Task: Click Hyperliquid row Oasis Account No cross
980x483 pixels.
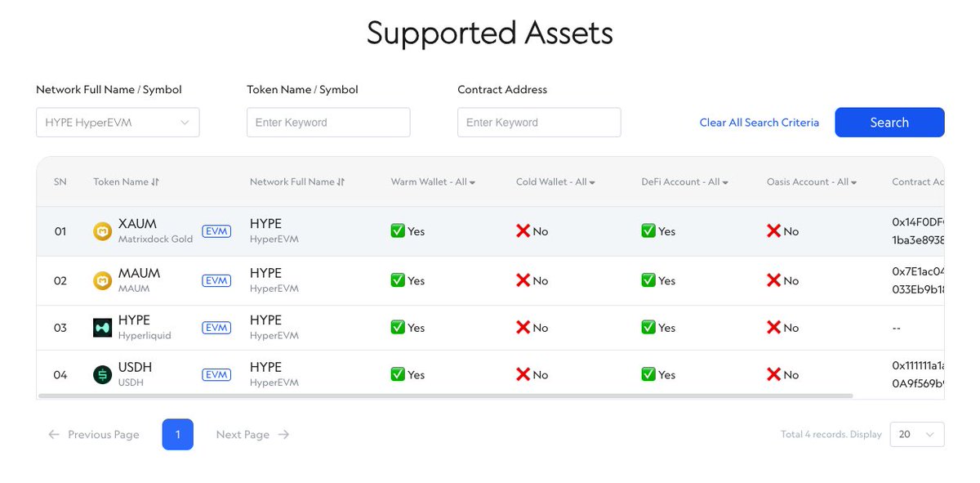Action: [783, 328]
